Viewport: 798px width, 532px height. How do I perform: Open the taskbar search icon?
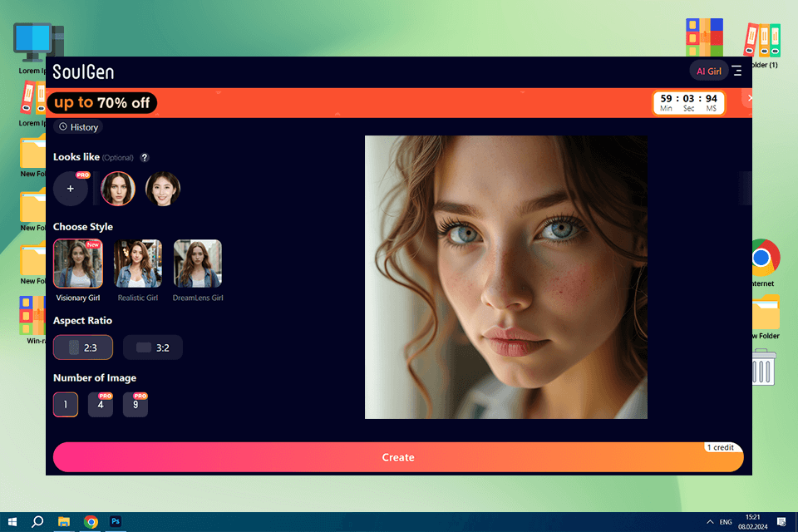[x=37, y=522]
